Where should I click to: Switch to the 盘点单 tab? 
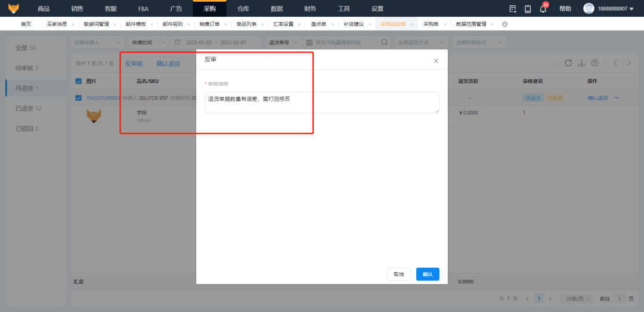coord(318,24)
